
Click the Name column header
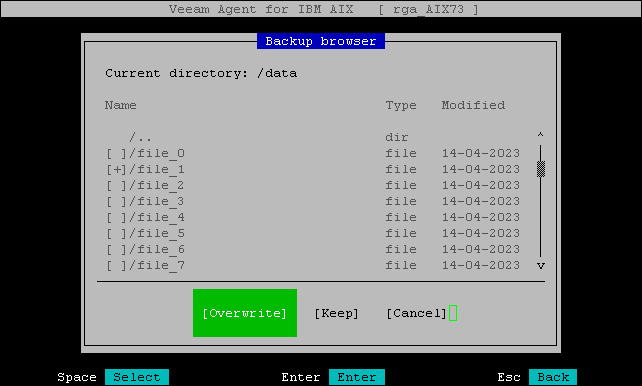(120, 105)
